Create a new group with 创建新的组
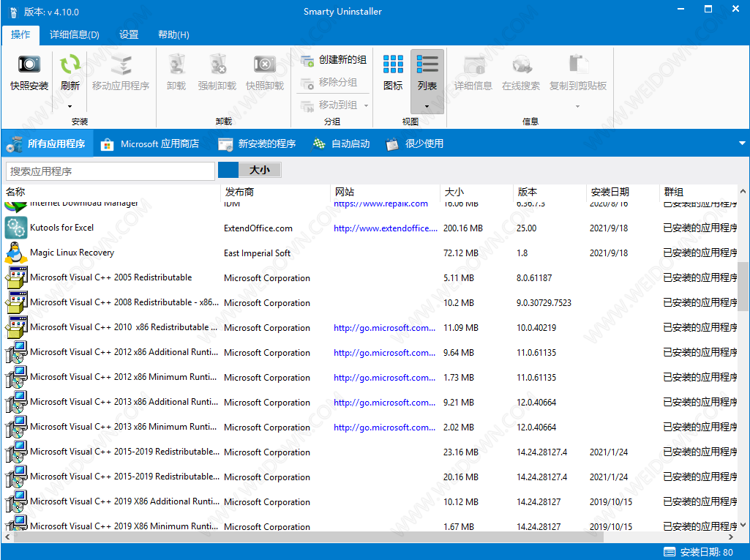Image resolution: width=750 pixels, height=560 pixels. click(x=334, y=60)
